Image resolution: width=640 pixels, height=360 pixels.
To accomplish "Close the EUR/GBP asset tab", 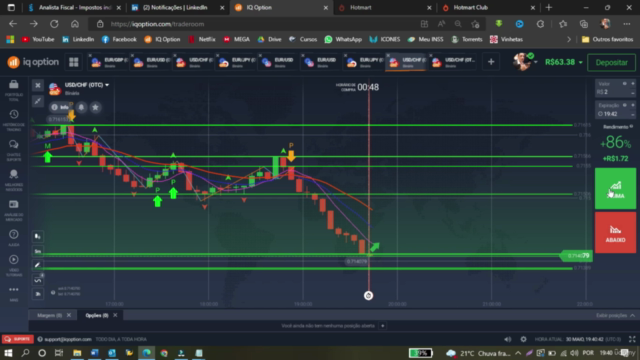I will (90, 55).
